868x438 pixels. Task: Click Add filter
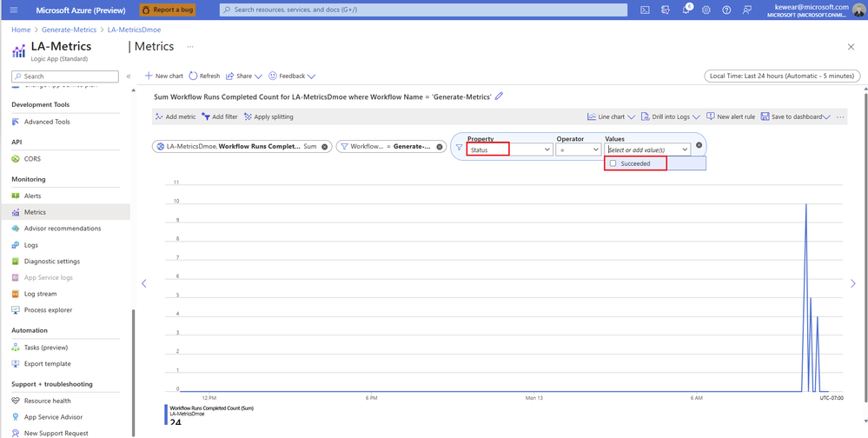220,116
